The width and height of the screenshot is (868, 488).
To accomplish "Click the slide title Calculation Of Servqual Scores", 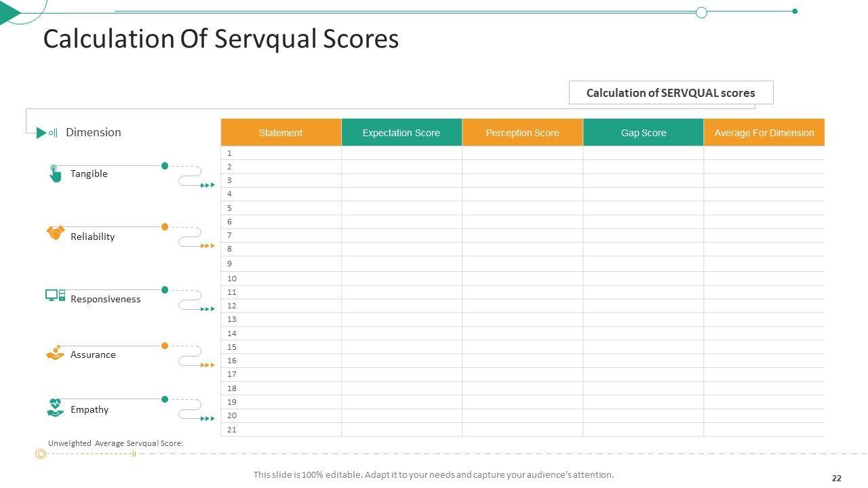I will [x=221, y=39].
